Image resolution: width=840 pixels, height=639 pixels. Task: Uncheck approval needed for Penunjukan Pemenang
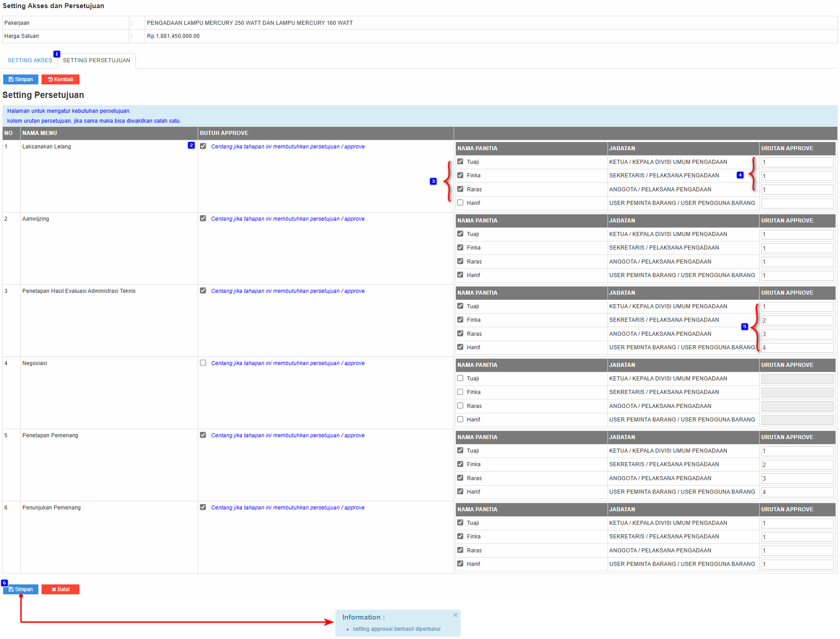[203, 507]
